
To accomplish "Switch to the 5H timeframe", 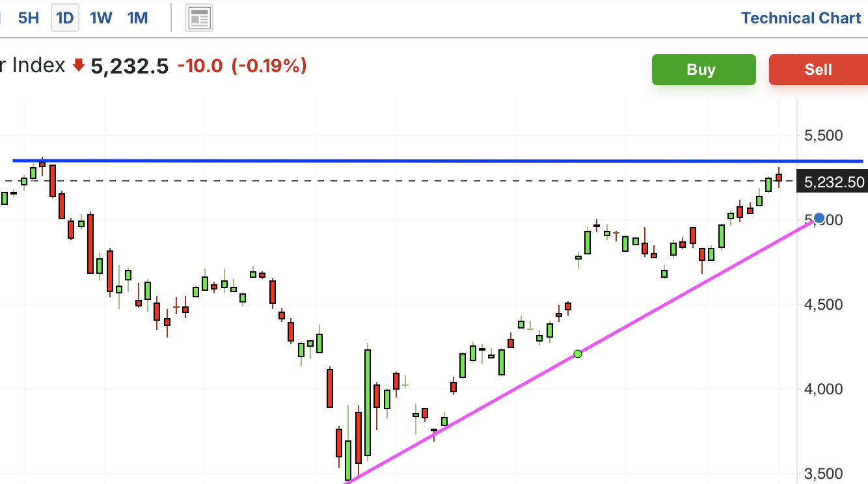I will tap(29, 18).
